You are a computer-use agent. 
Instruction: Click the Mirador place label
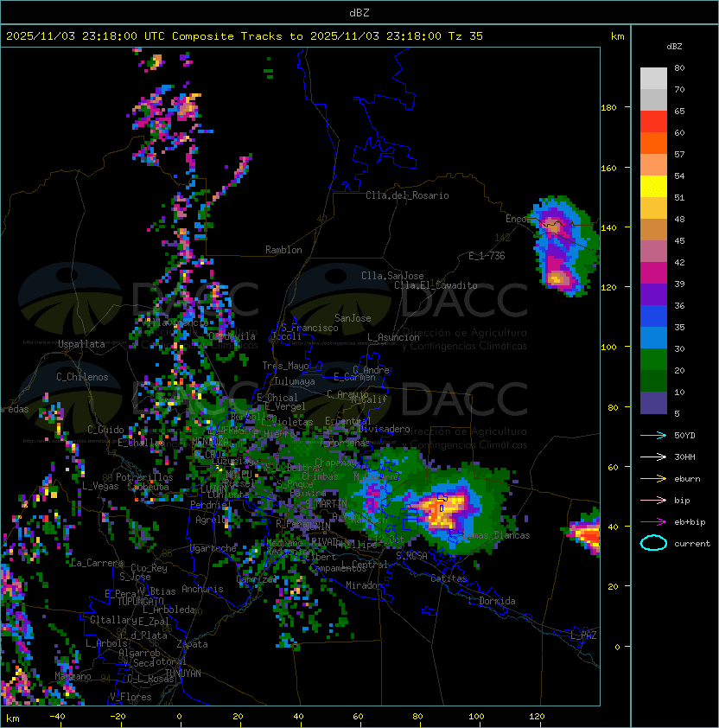pyautogui.click(x=365, y=585)
